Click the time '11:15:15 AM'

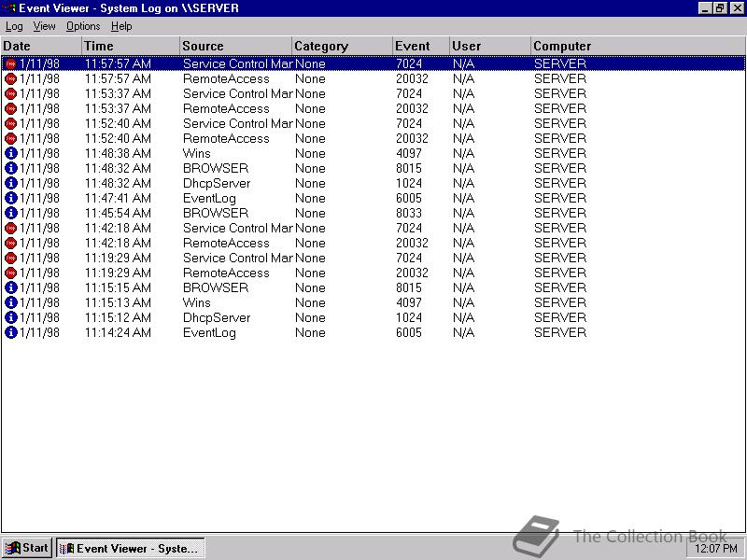(x=118, y=287)
